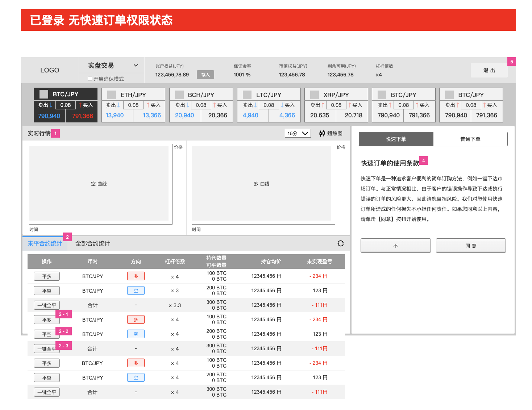Screen dimensions: 532x410
Task: Click the first 一键全平 close-all button
Action: click(x=47, y=305)
